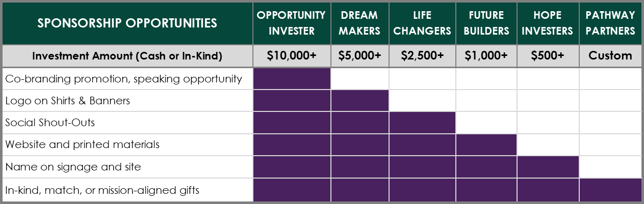
Task: Select the Opportunity Invester column header
Action: (x=292, y=23)
